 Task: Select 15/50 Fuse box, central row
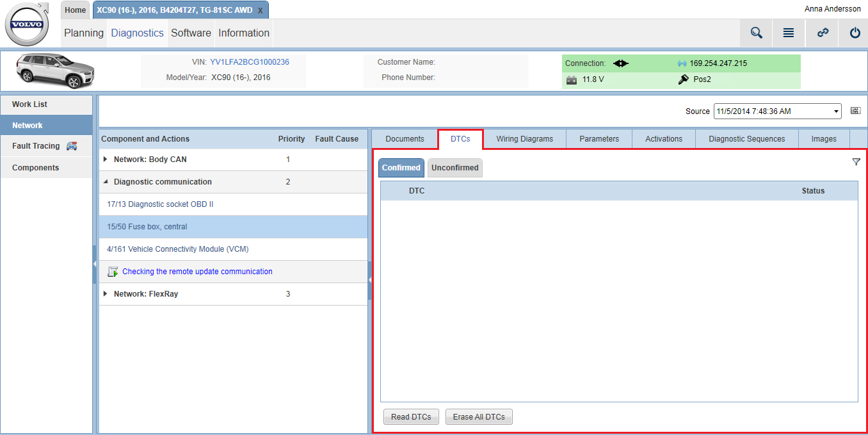pos(234,227)
